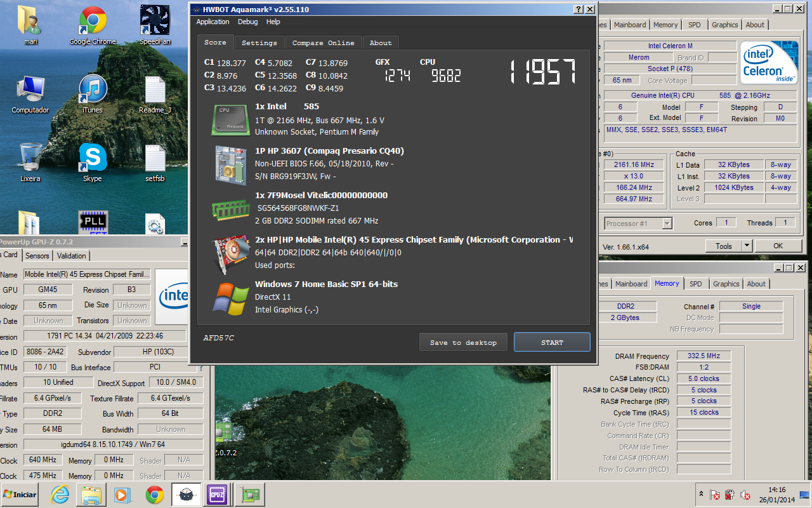Switch to the Compare Online tab
The height and width of the screenshot is (508, 812).
[324, 43]
